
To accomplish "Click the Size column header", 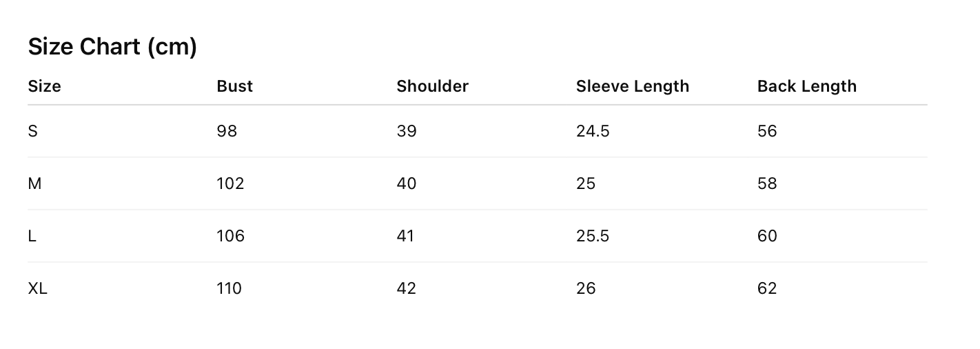I will (x=44, y=86).
